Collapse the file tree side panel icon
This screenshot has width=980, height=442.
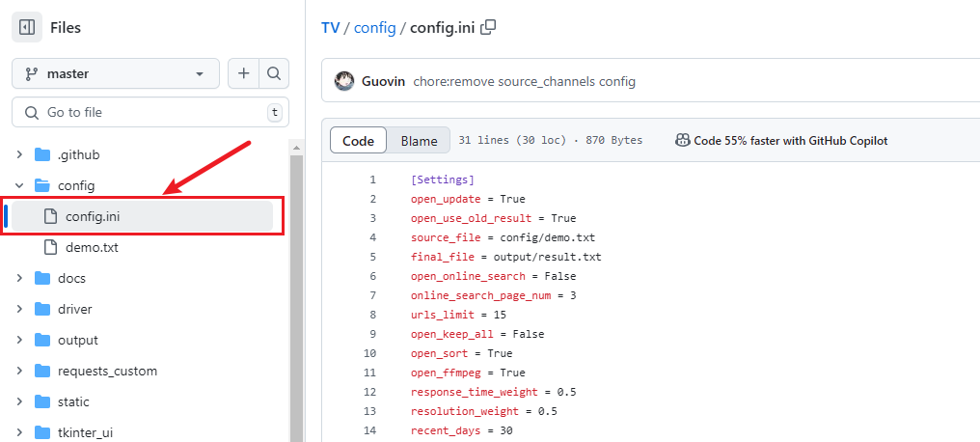27,28
